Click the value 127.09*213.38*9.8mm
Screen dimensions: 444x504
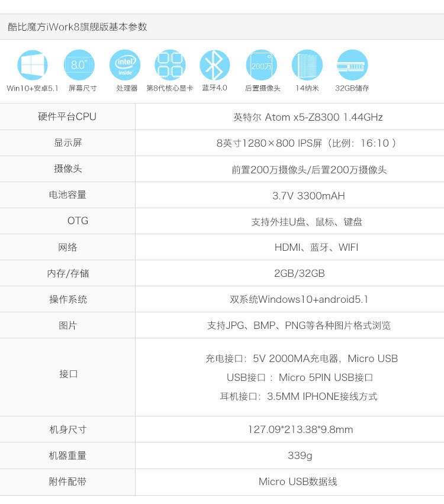[x=301, y=429]
